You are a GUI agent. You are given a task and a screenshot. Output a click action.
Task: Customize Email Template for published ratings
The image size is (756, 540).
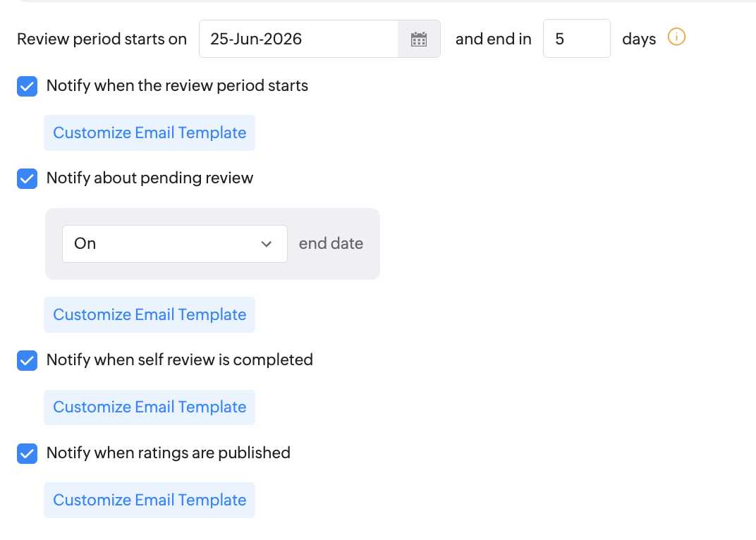(x=150, y=501)
